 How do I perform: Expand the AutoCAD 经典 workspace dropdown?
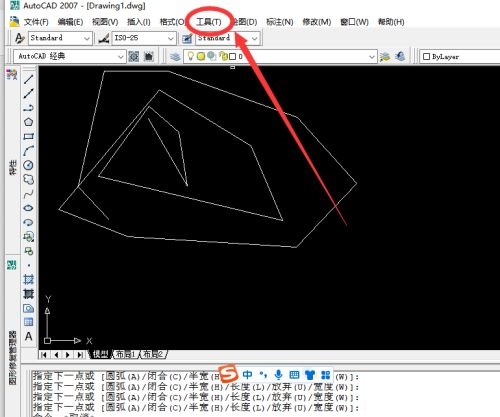pos(121,57)
